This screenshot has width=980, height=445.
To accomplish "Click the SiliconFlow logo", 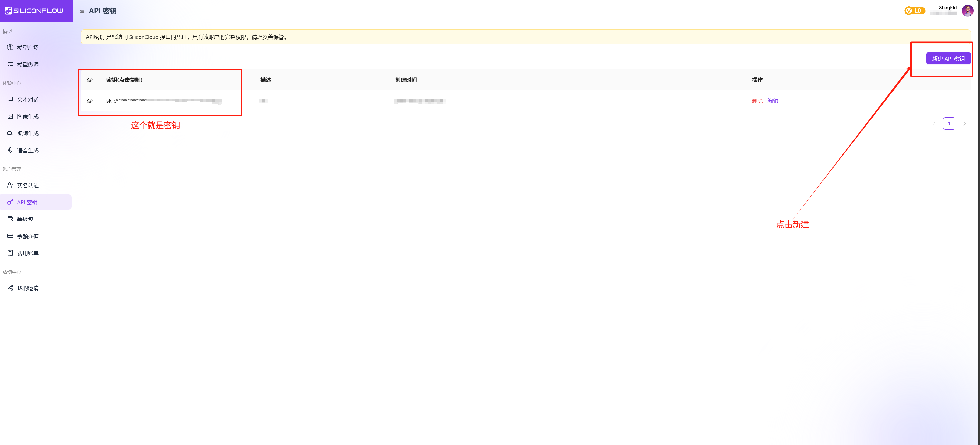I will pos(34,11).
